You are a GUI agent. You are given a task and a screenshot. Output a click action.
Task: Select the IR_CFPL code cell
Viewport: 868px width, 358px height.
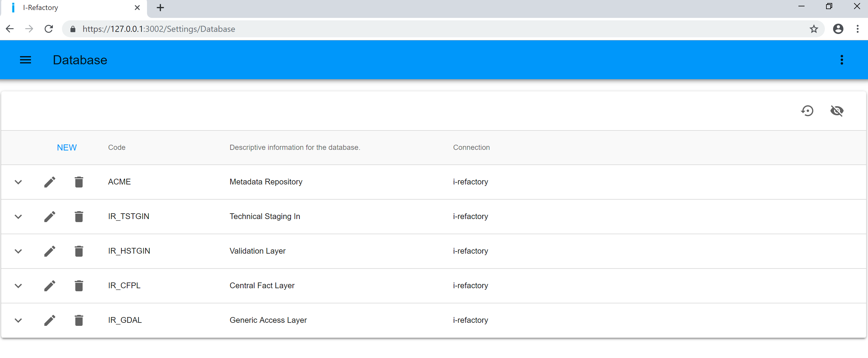click(124, 286)
